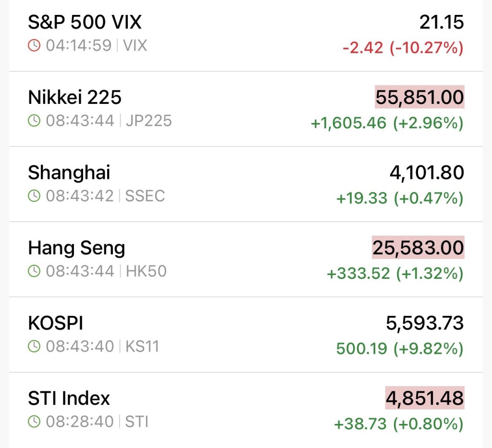Open the Hang Seng index page
Screen dimensions: 492x448
[x=76, y=248]
